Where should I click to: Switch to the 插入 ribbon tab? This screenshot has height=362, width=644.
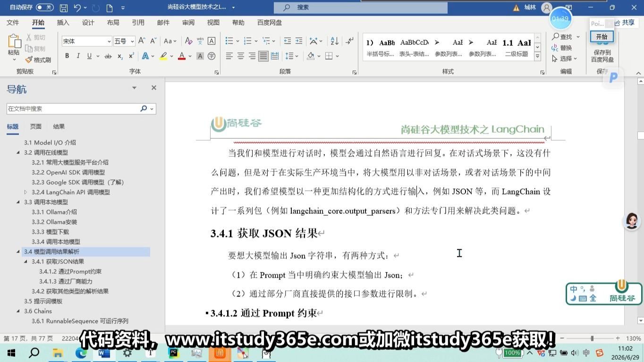(63, 23)
